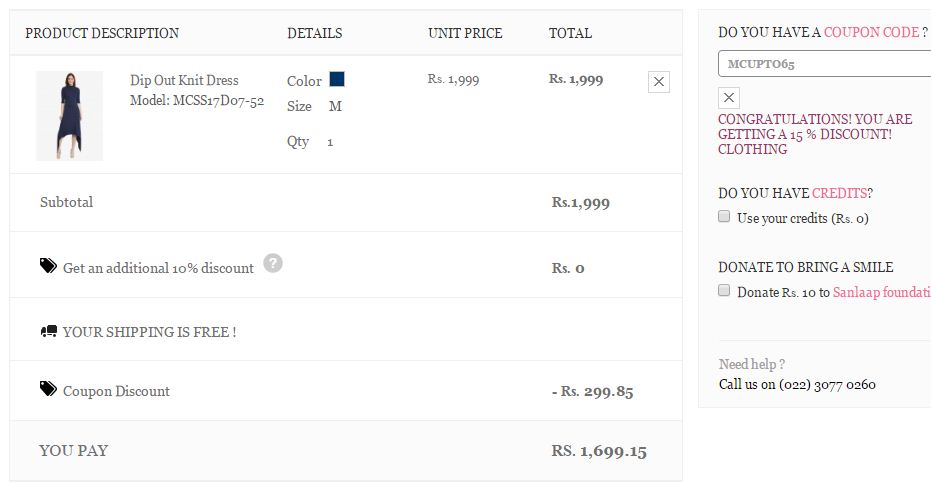931x484 pixels.
Task: Click the Coupon Discount tag icon
Action: tap(48, 389)
